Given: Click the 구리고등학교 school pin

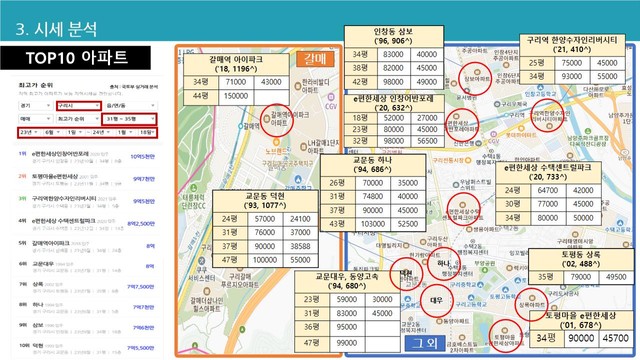Looking at the screenshot, I should pyautogui.click(x=471, y=298).
